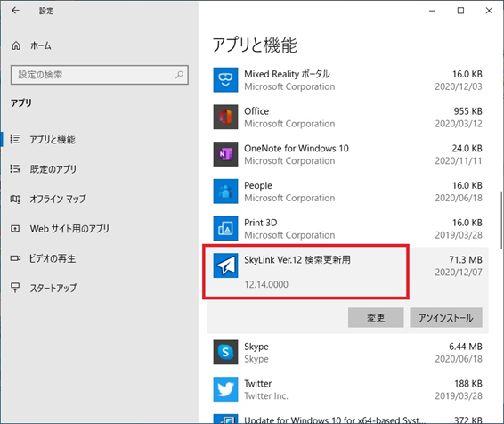Minimize the 設定 window

point(433,11)
